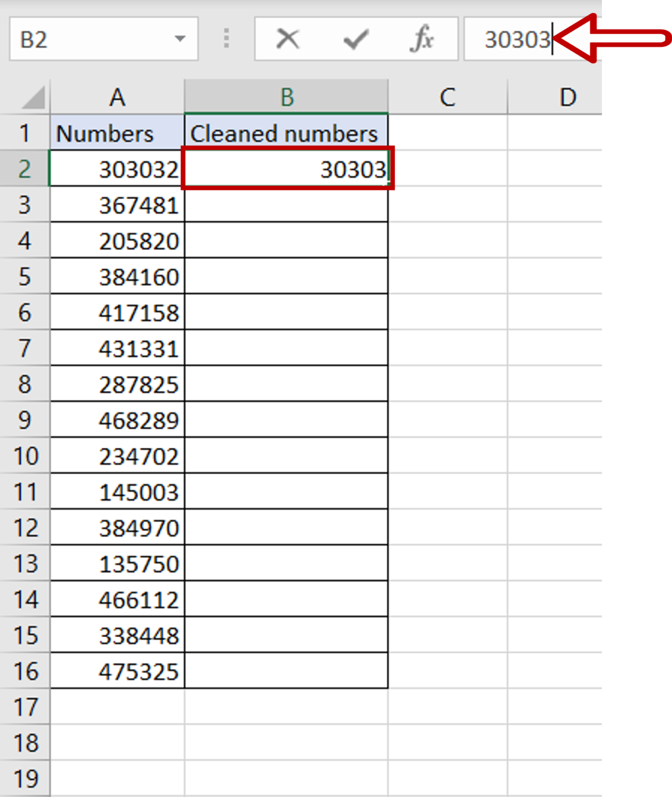Screen dimensions: 672x797
Task: Click the Numbers header cell
Action: coord(117,133)
